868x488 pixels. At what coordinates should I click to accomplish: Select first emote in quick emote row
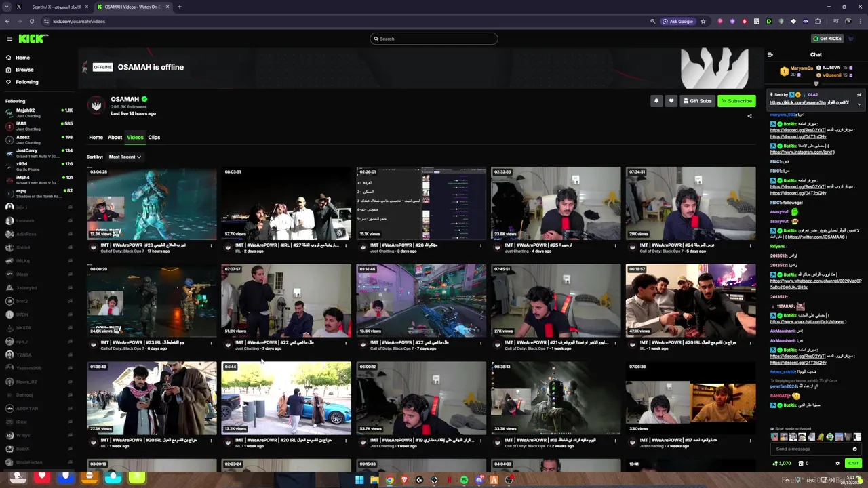tap(775, 437)
